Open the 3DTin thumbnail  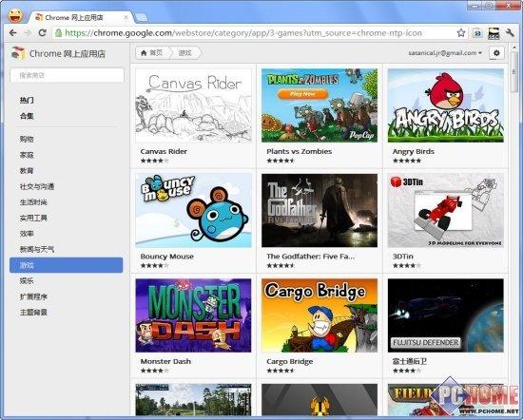(x=446, y=211)
